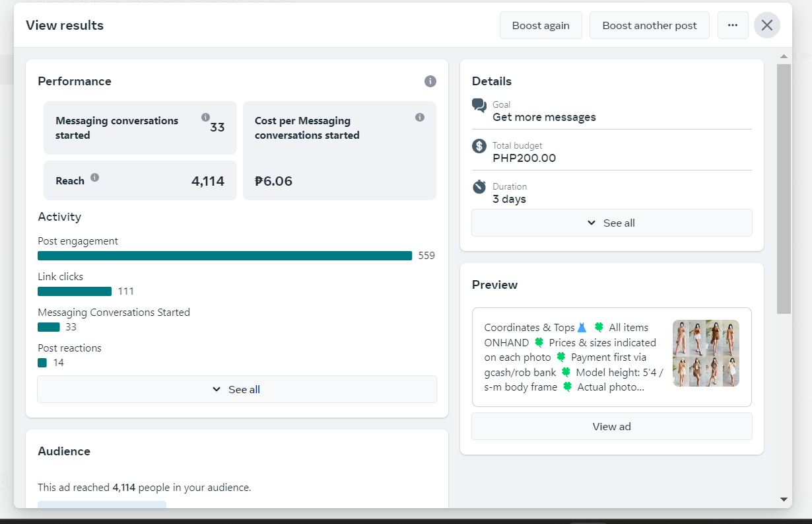Click the ad preview photo thumbnail
Image resolution: width=812 pixels, height=524 pixels.
[706, 354]
